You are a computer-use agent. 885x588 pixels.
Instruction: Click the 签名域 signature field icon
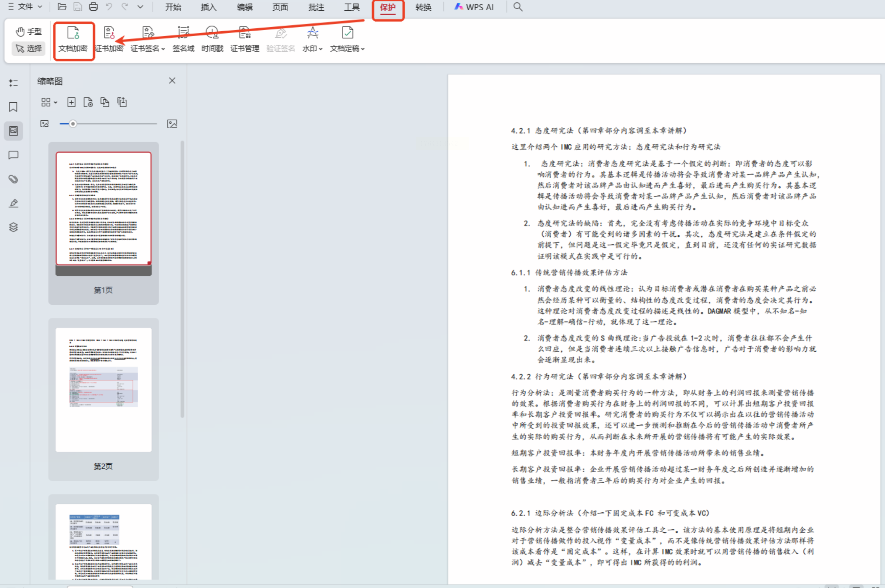click(x=183, y=33)
